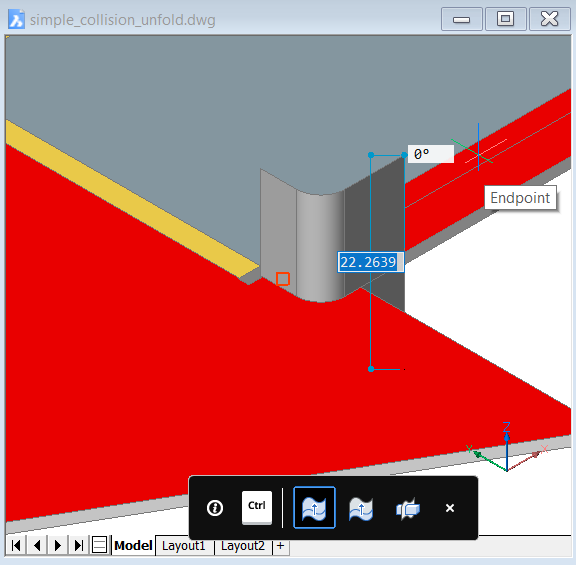Close the hotkey assistant panel
Image resolution: width=576 pixels, height=565 pixels.
pos(450,508)
